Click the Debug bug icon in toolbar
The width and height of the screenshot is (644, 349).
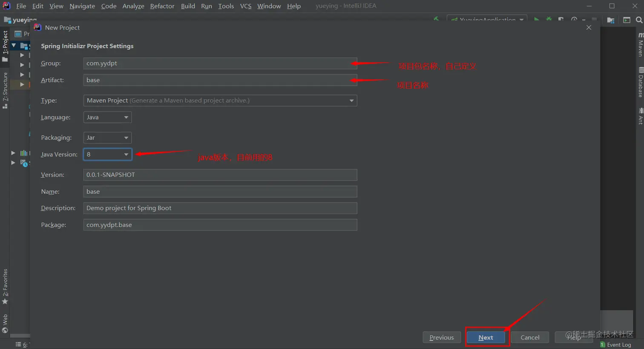(x=549, y=20)
